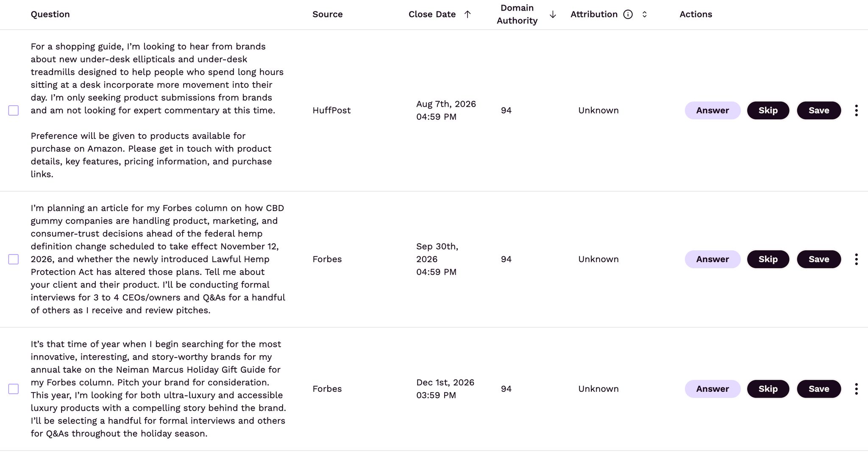Screen dimensions: 868x454
Task: Toggle the Attribution column sort chevrons
Action: tap(645, 14)
